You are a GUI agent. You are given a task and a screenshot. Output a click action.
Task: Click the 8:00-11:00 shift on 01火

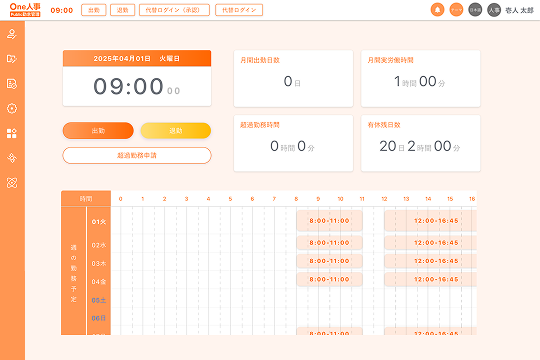pyautogui.click(x=329, y=220)
